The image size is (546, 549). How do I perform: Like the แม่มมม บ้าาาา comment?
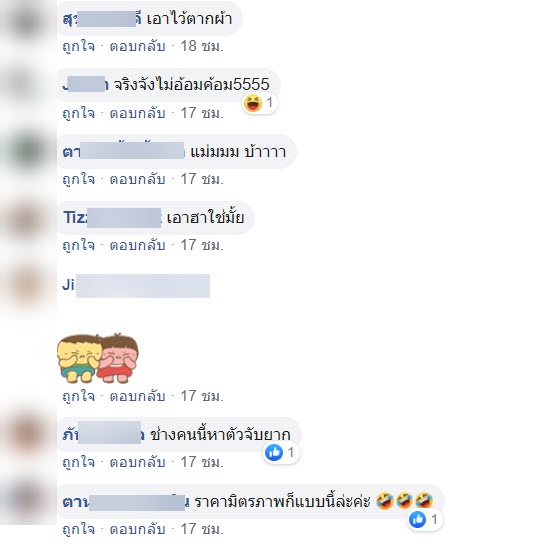pos(78,179)
